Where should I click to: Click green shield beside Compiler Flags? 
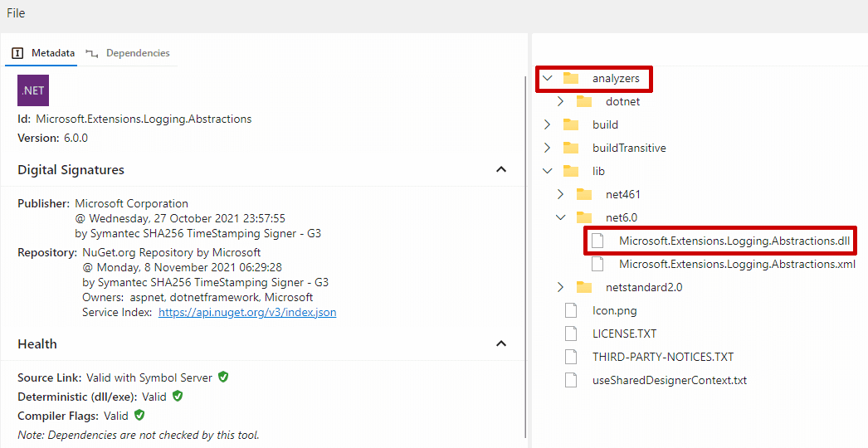pyautogui.click(x=139, y=415)
